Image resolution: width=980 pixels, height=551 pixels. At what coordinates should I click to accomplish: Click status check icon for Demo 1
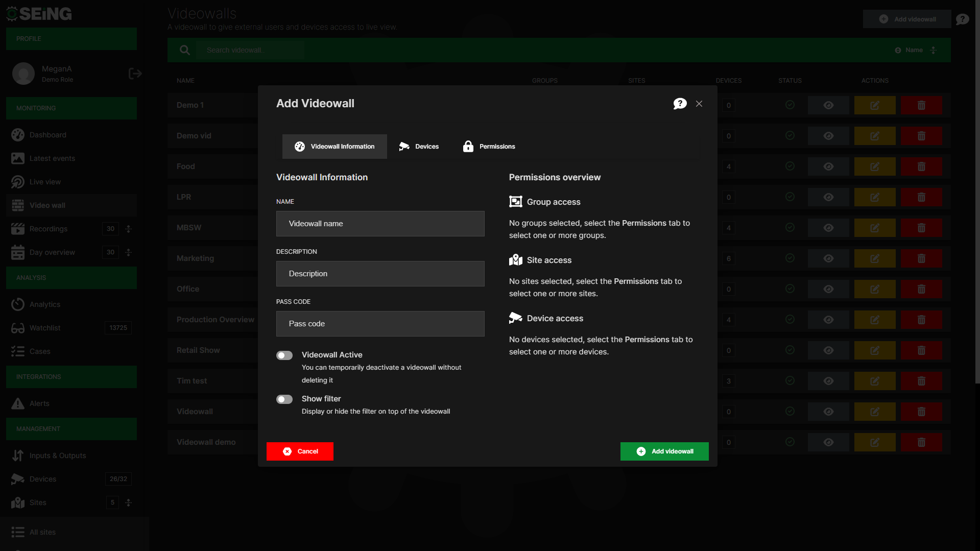pos(790,105)
